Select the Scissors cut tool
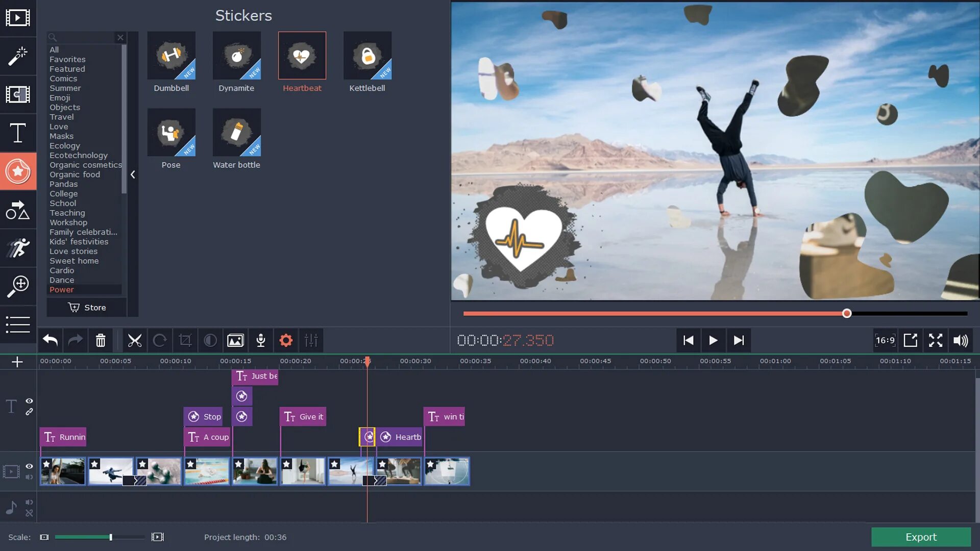The height and width of the screenshot is (551, 980). tap(134, 340)
